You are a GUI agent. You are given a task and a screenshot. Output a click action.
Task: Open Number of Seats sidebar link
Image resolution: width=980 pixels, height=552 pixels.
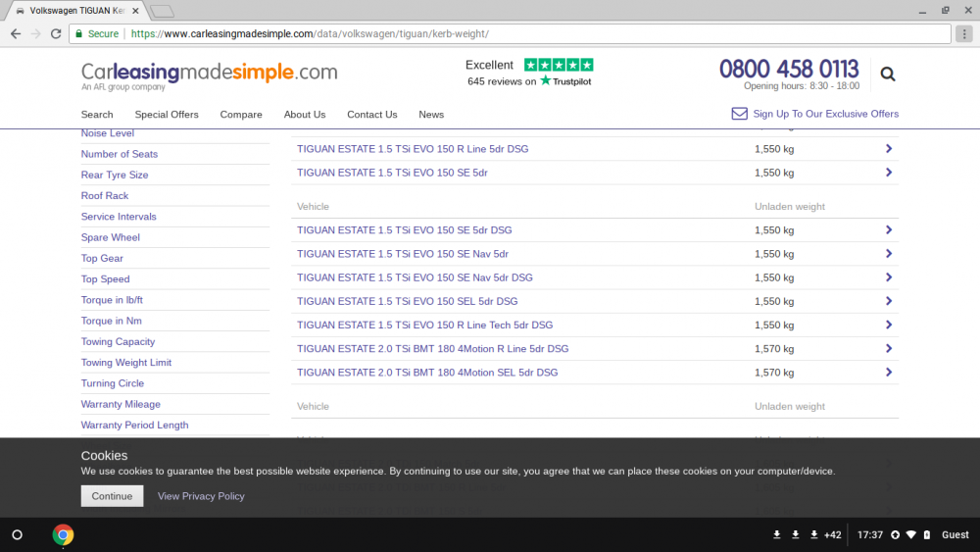[120, 154]
